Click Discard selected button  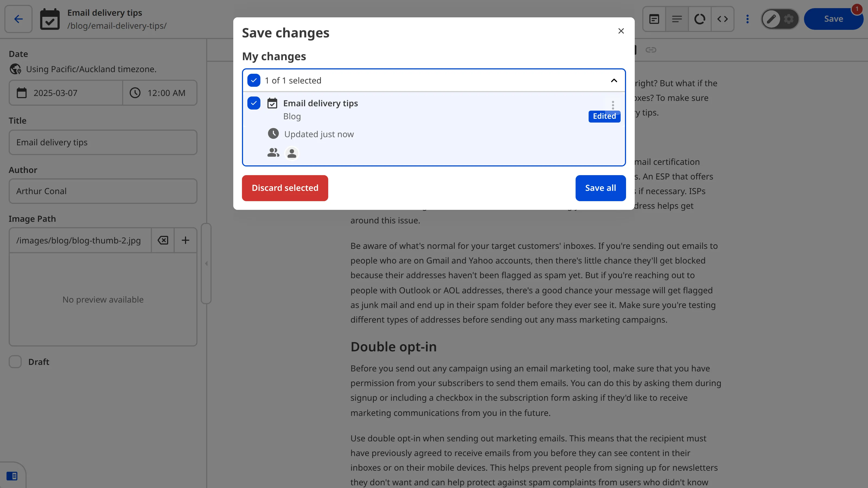click(285, 188)
